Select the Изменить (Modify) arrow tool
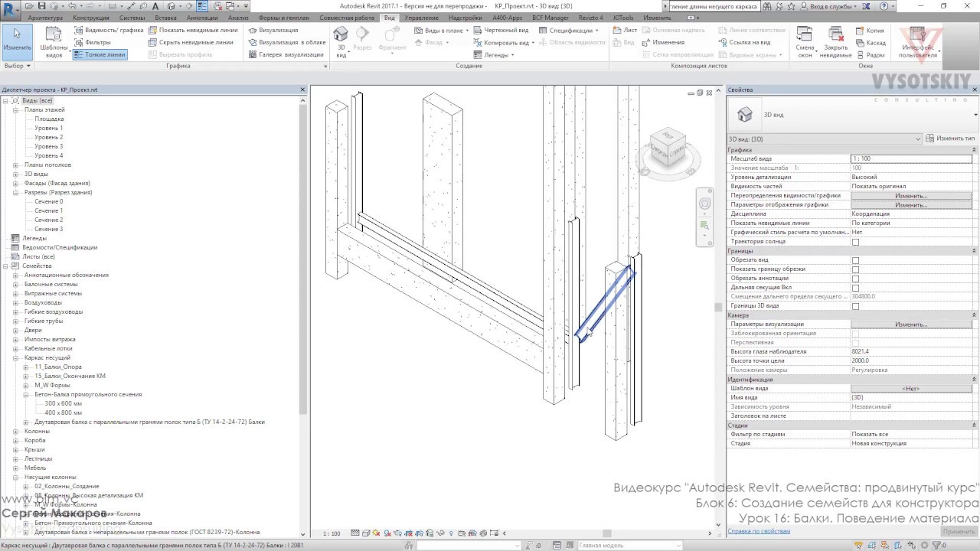This screenshot has height=551, width=980. click(x=17, y=41)
